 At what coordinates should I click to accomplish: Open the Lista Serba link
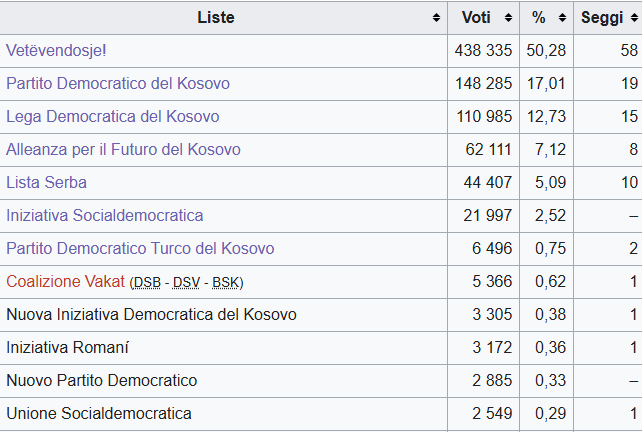(46, 182)
